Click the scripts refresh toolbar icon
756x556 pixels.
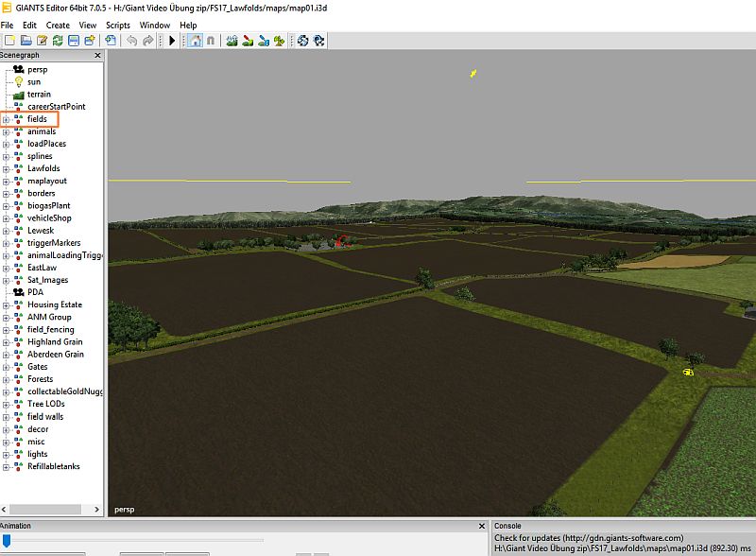click(x=303, y=41)
